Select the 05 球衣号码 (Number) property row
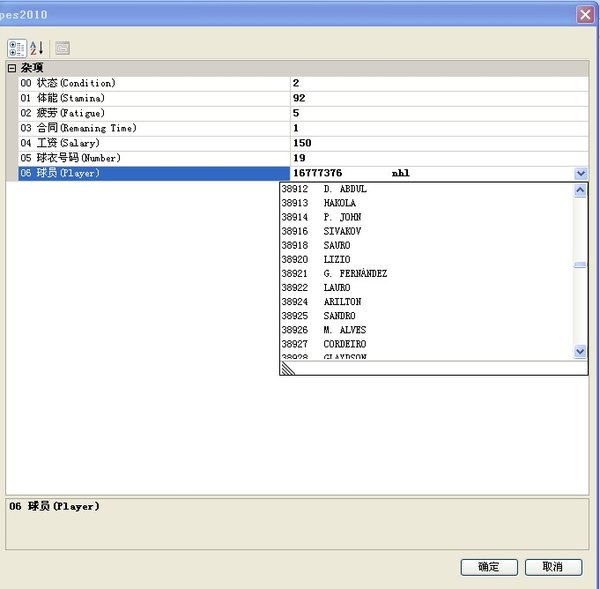 154,158
